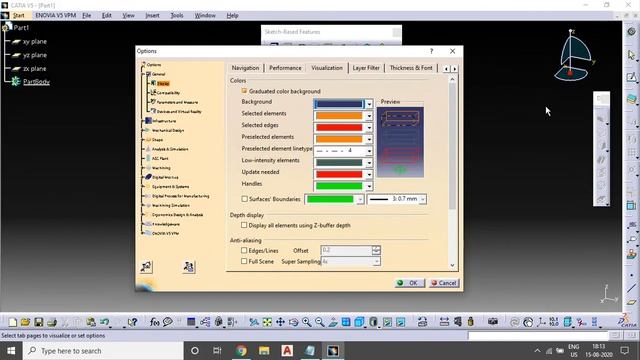
Task: Click the What's This help pointer icon
Action: pos(132,322)
